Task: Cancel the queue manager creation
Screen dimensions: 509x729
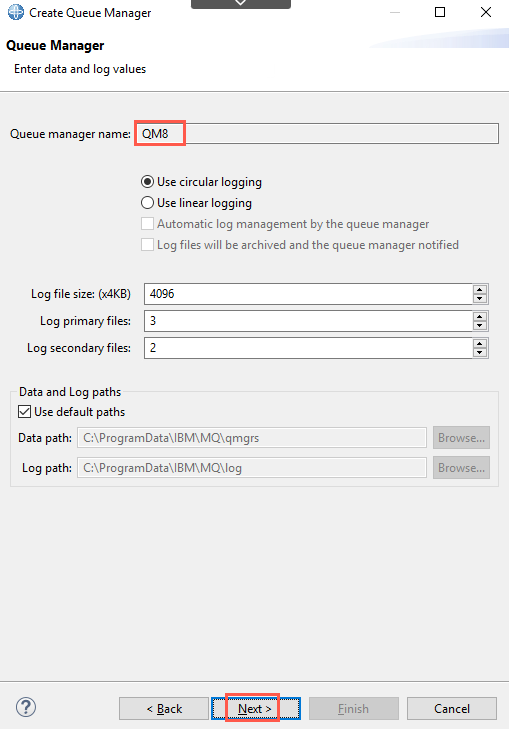Action: tap(452, 709)
